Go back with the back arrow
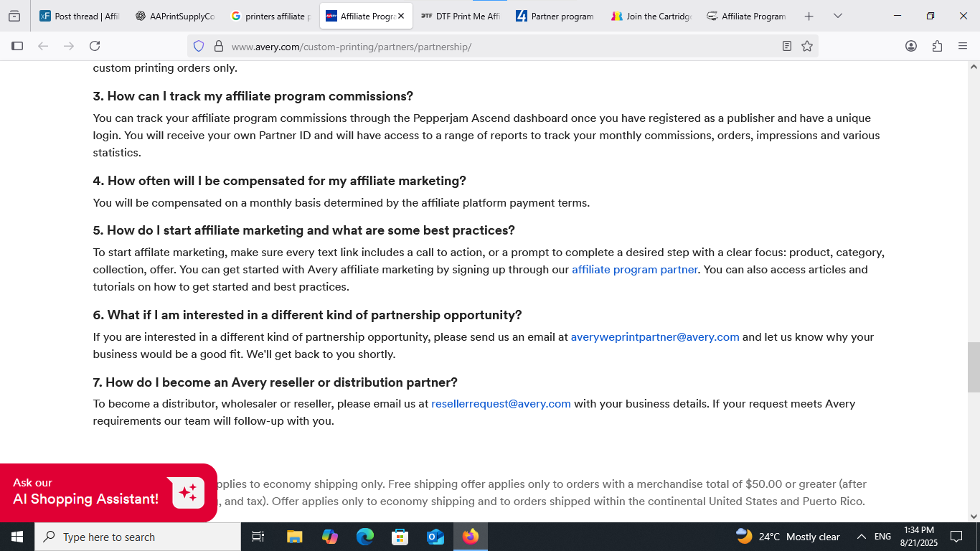This screenshot has height=551, width=980. click(43, 46)
